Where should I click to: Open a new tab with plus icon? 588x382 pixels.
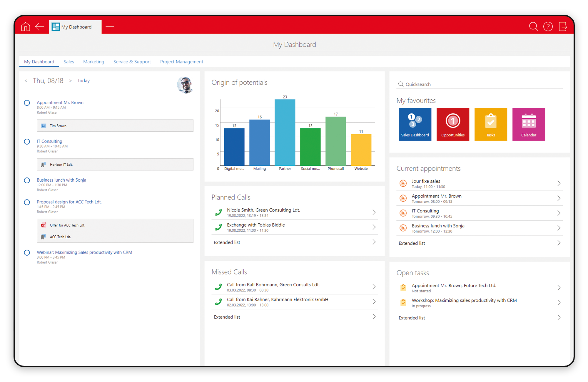tap(110, 27)
